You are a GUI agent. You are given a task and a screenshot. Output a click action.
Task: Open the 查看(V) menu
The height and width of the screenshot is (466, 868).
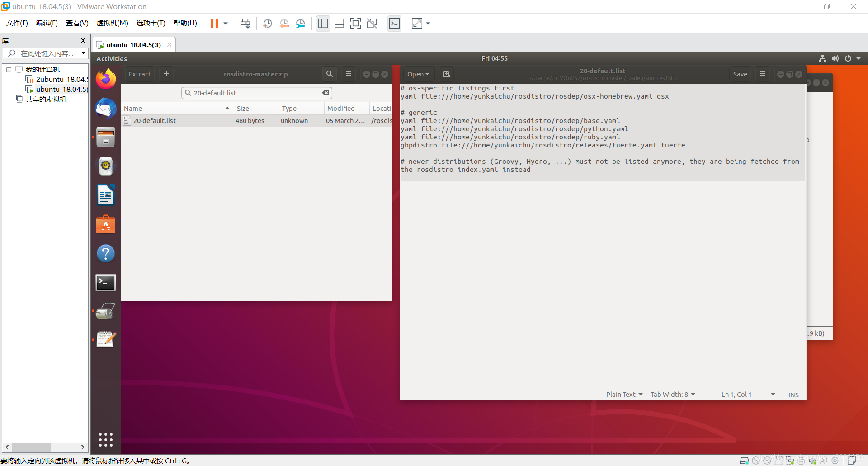(x=77, y=23)
